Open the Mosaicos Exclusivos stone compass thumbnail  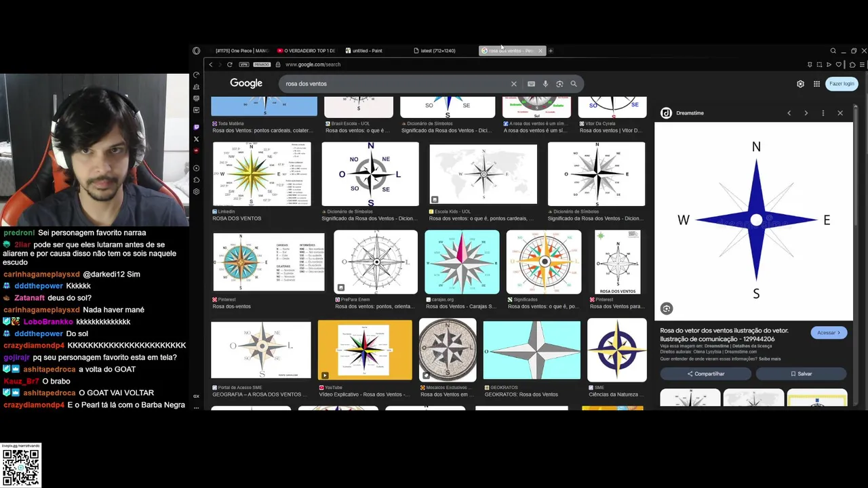coord(448,350)
